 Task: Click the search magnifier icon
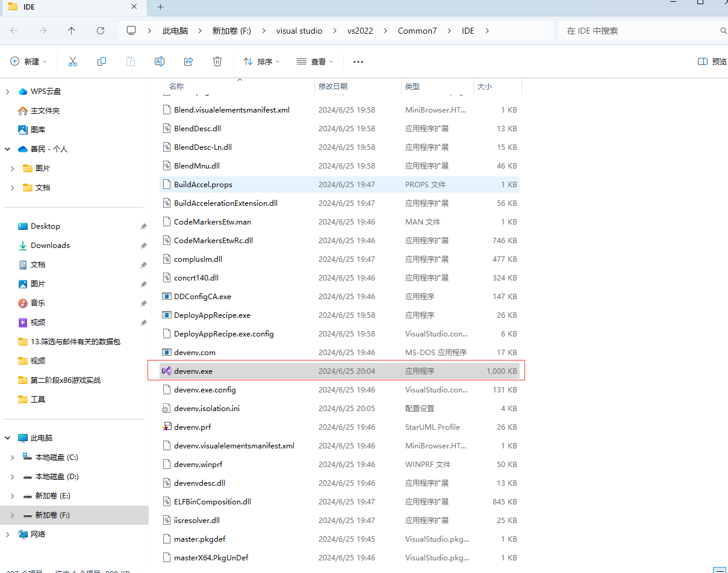[x=723, y=31]
